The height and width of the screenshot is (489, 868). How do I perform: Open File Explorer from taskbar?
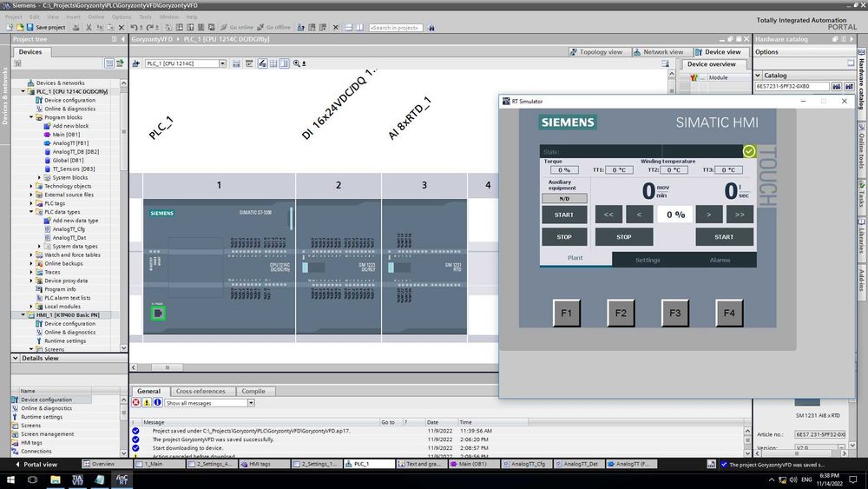coord(56,479)
